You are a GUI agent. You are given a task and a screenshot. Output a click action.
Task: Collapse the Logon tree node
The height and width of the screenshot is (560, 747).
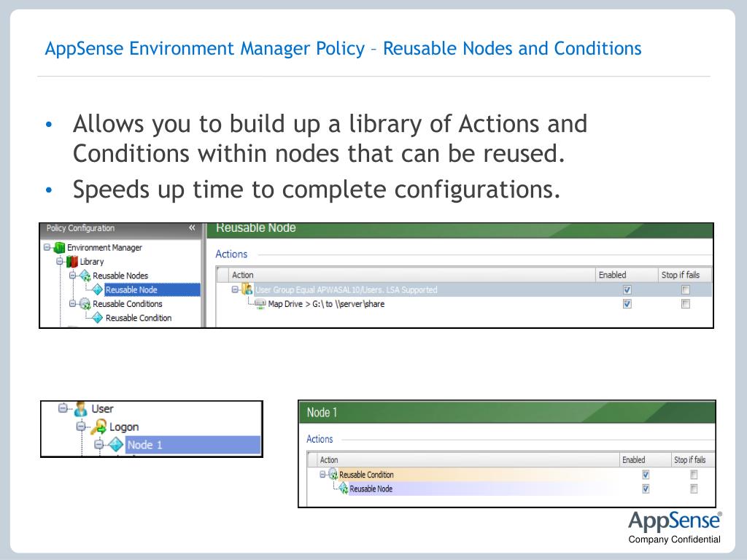click(x=81, y=426)
